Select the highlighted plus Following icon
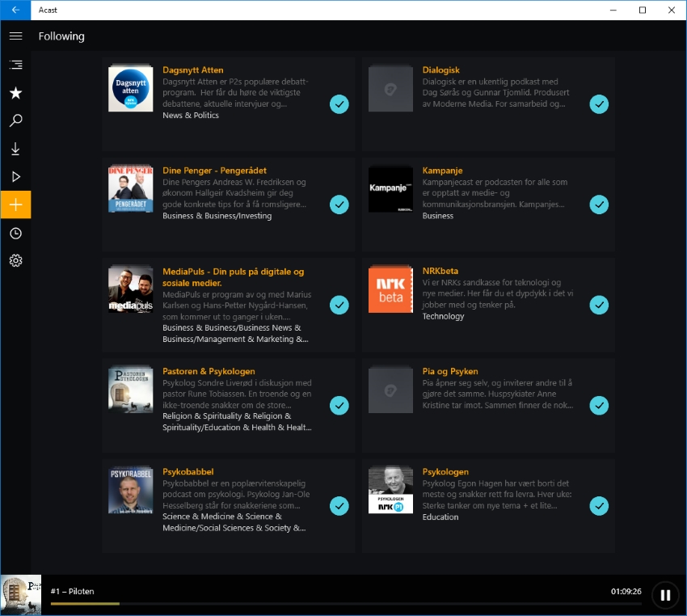 pyautogui.click(x=15, y=205)
